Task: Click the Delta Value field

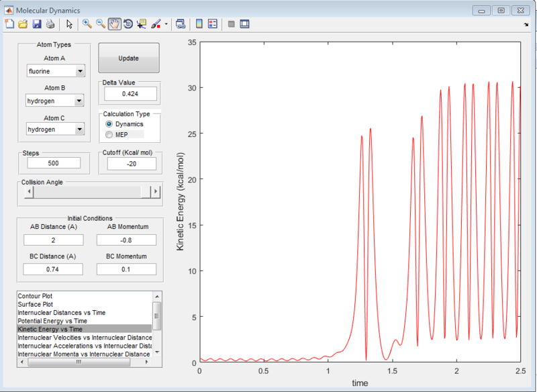Action: tap(130, 94)
